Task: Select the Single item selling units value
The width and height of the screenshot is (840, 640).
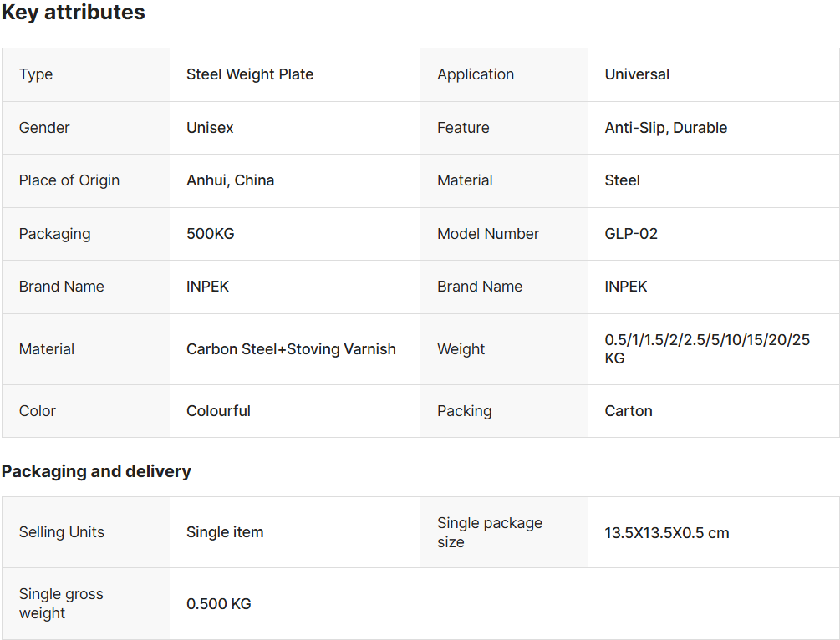Action: (225, 532)
